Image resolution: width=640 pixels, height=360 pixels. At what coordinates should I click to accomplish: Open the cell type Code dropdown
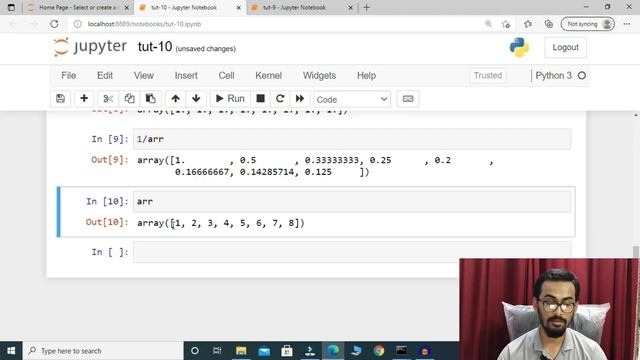click(352, 99)
